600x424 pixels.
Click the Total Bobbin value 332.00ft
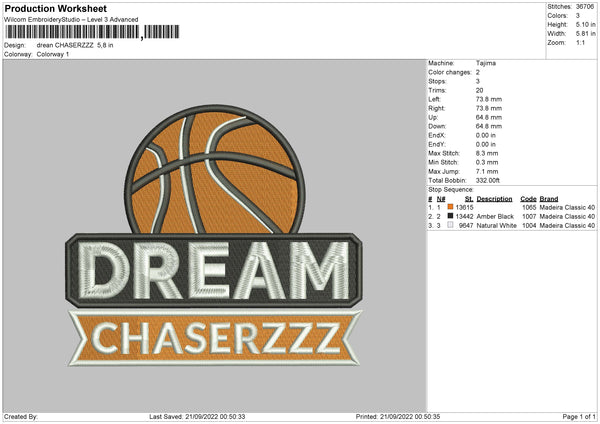point(488,180)
